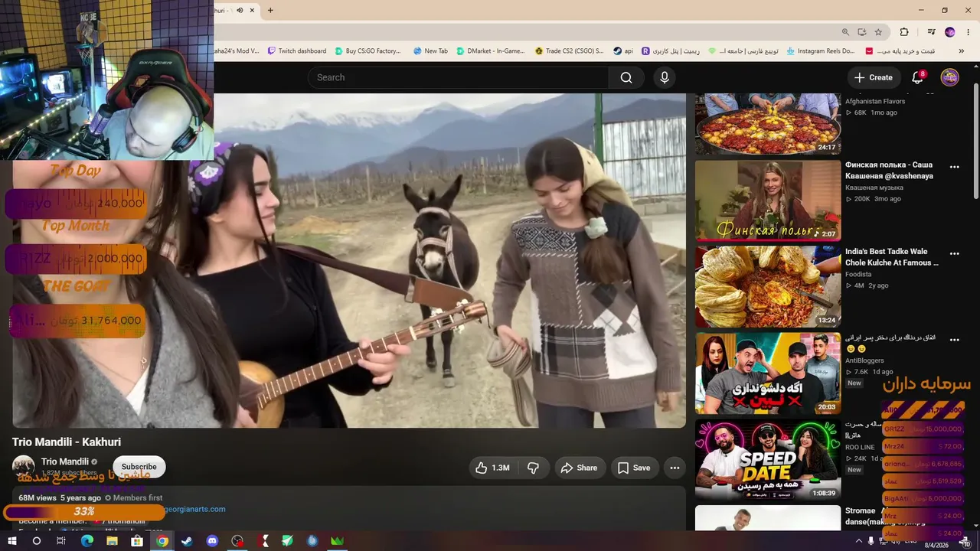Open File Explorer from the taskbar
The height and width of the screenshot is (551, 980).
pos(112,541)
